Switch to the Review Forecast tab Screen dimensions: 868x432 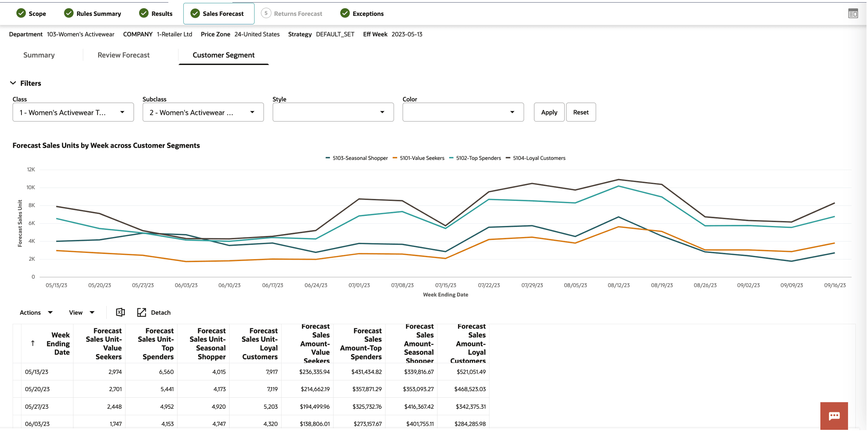[x=124, y=55]
